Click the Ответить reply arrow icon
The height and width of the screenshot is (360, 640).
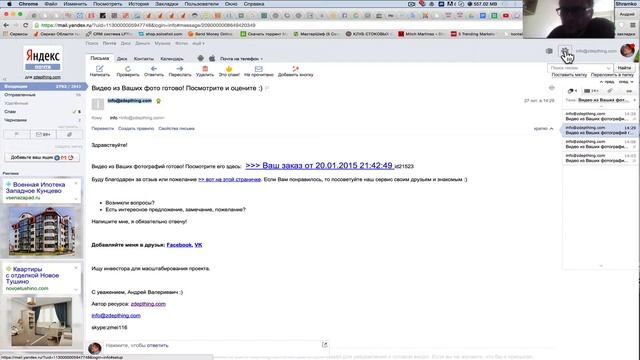click(x=153, y=69)
